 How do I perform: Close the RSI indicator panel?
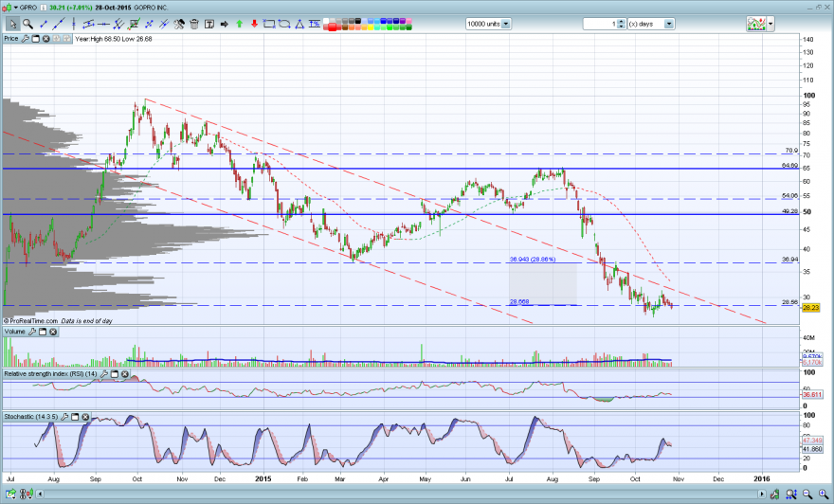(x=125, y=374)
